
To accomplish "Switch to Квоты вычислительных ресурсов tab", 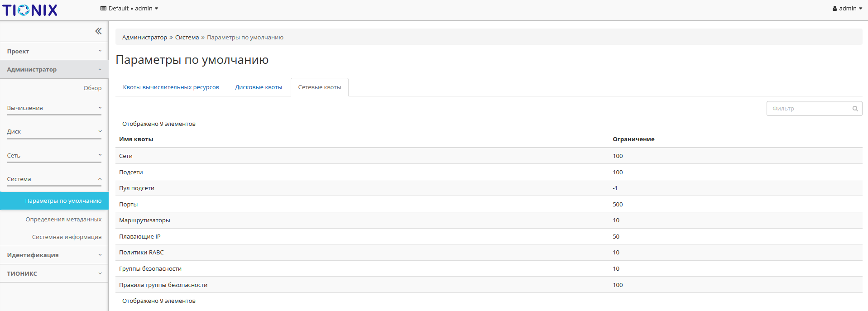I will [x=171, y=87].
